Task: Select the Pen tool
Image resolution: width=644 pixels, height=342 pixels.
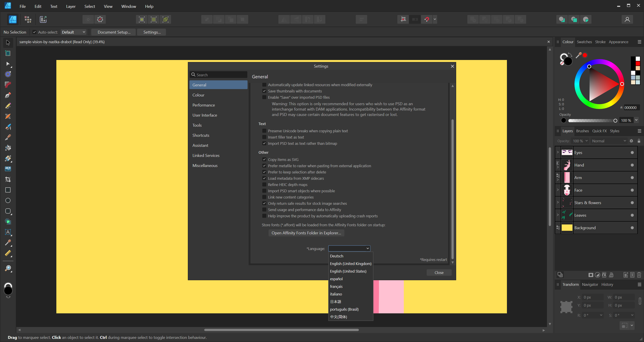Action: (8, 95)
